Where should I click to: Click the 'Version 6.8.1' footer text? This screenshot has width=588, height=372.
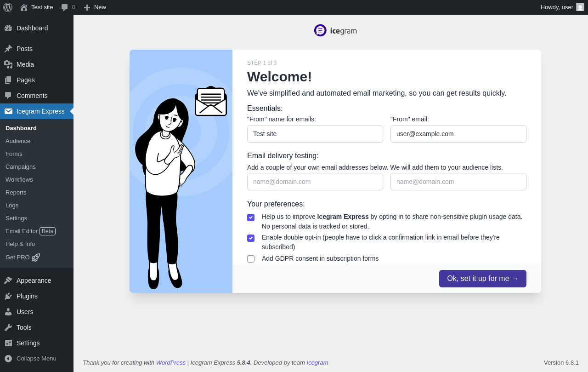pyautogui.click(x=561, y=362)
